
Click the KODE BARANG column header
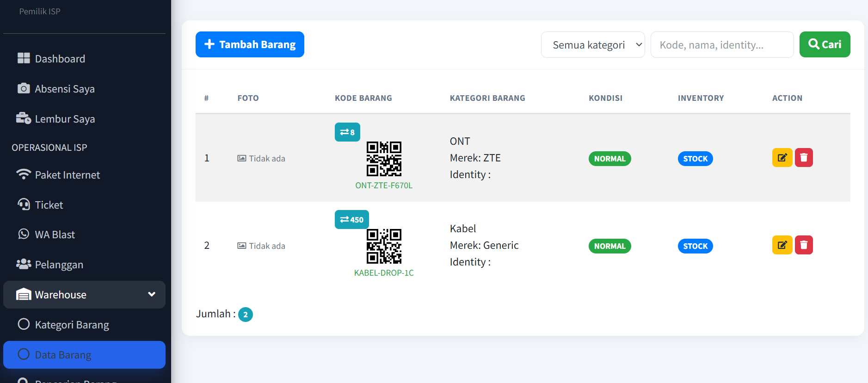[363, 98]
